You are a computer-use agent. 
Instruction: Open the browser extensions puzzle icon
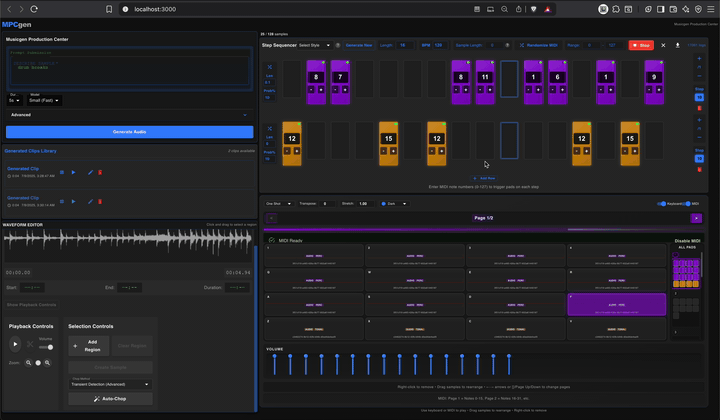pos(616,9)
